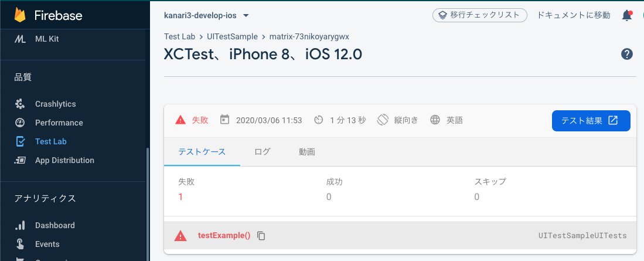This screenshot has height=261, width=644.
Task: Click the 2020/03/06 11:53 timestamp
Action: tap(269, 120)
